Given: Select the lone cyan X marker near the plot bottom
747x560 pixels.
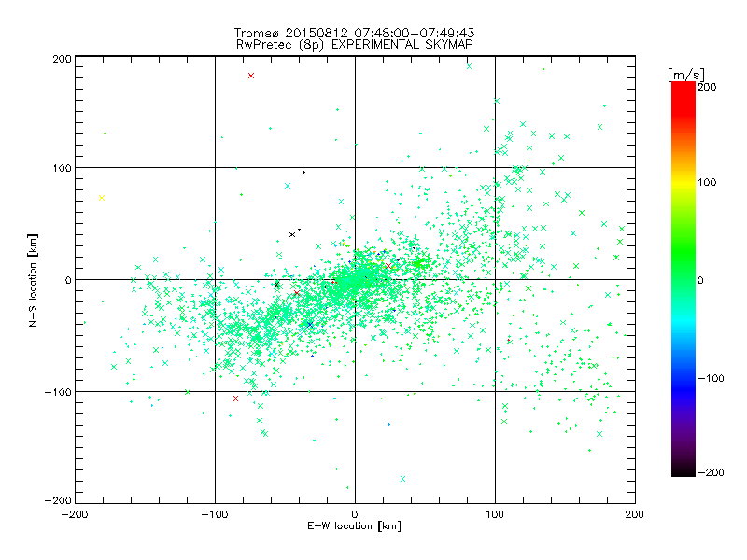Looking at the screenshot, I should [403, 479].
